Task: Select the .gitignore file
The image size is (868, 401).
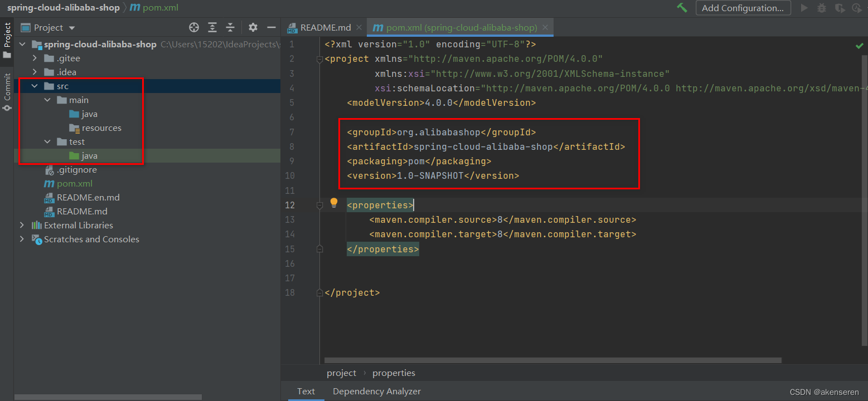Action: pyautogui.click(x=70, y=170)
